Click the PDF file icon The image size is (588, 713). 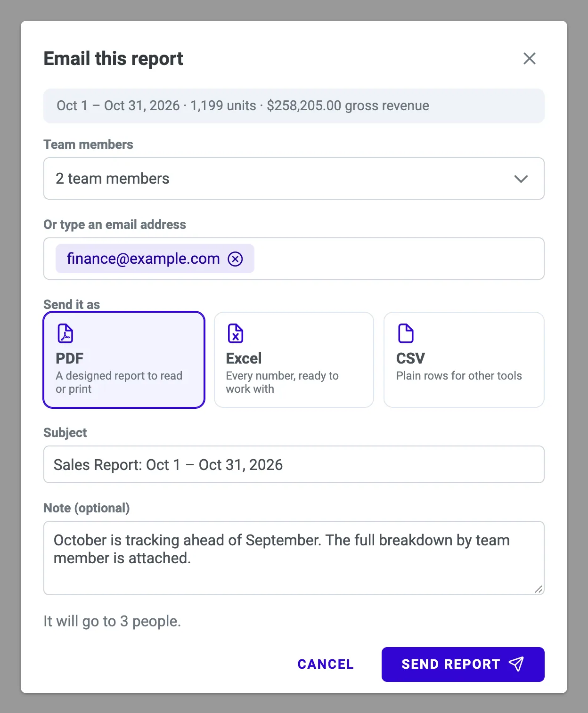pyautogui.click(x=65, y=333)
